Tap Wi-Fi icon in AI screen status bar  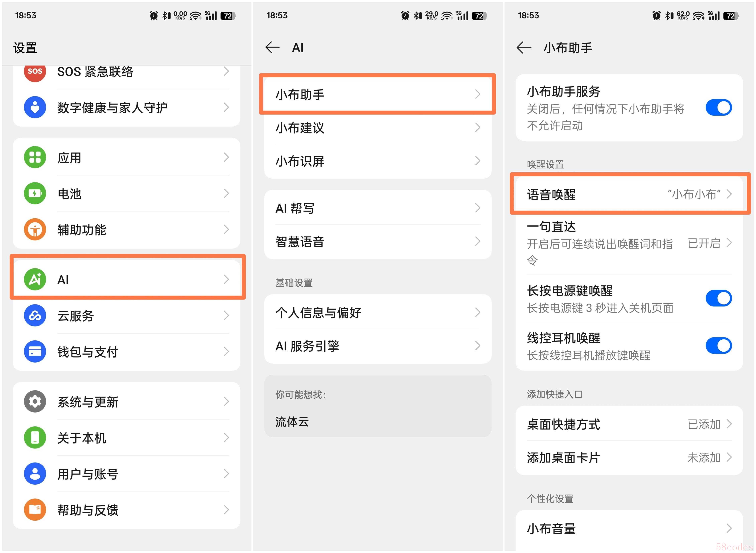446,16
